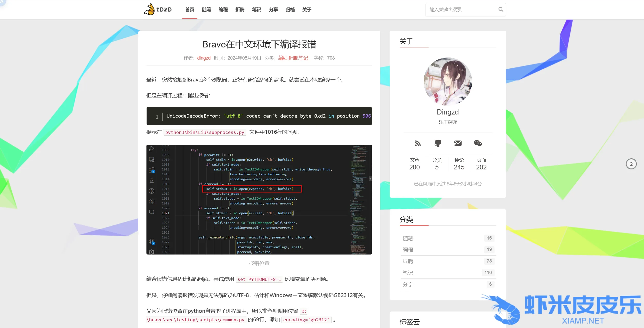Open the 笔记 category with 110 posts
Viewport: 644px width, 328px height.
(x=408, y=273)
